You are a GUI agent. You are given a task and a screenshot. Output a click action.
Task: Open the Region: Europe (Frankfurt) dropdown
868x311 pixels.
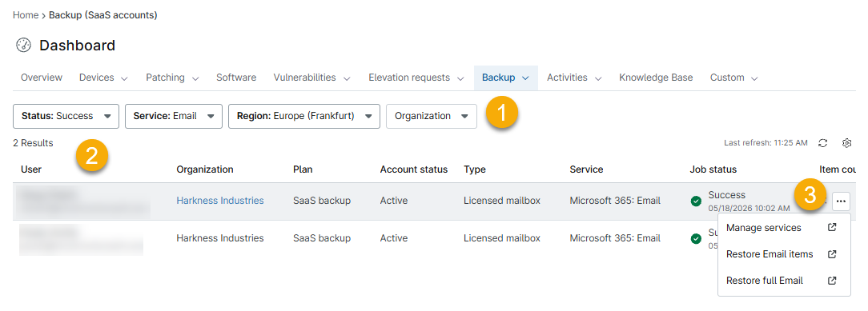pyautogui.click(x=304, y=117)
